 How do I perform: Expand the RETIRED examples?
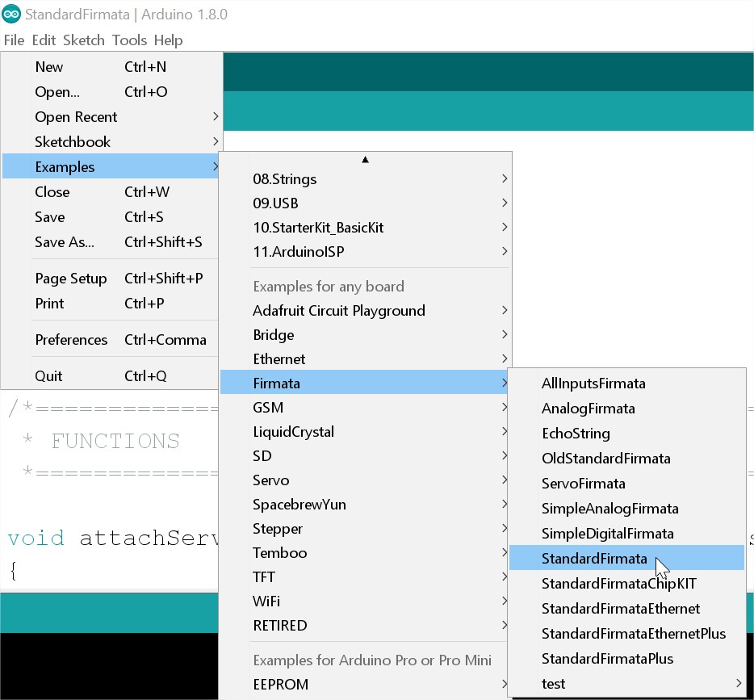pyautogui.click(x=365, y=626)
